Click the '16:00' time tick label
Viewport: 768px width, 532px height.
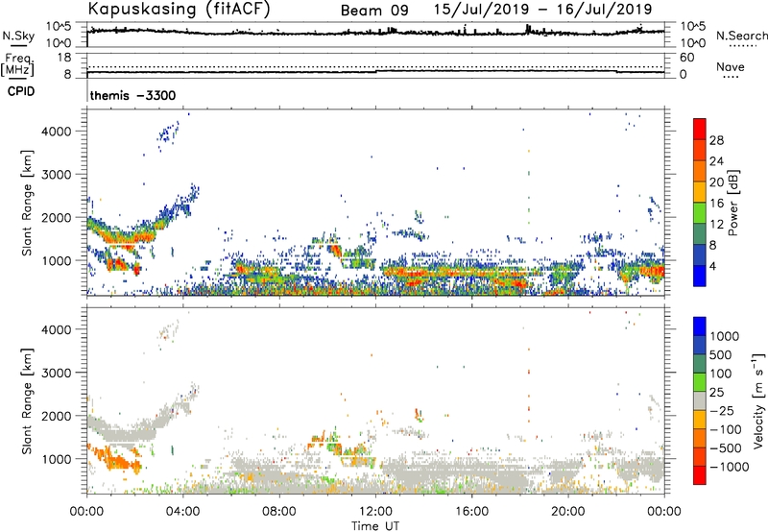point(471,512)
